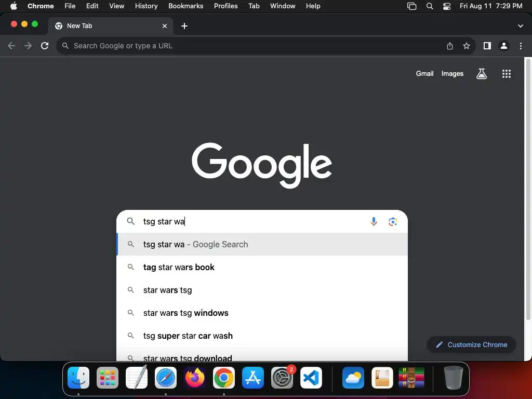Open The Unarchiver box icon in dock

click(x=382, y=378)
